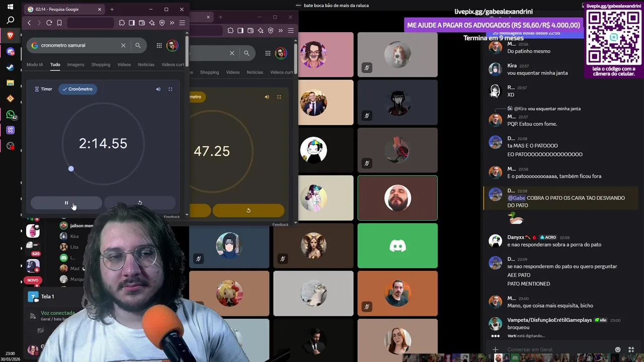Mute the sound on the yellow stopwatch
This screenshot has height=362, width=644.
click(x=267, y=97)
